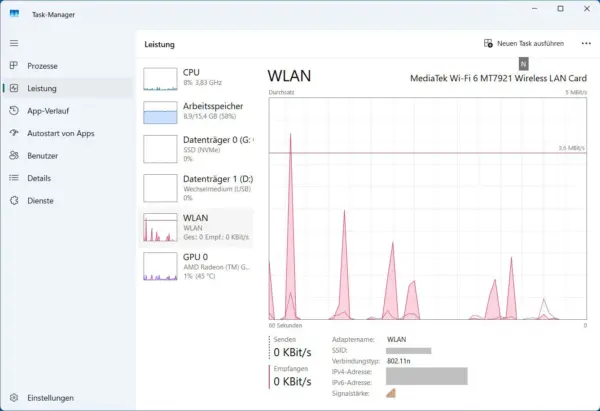Click the 802.11n connection type value

398,361
